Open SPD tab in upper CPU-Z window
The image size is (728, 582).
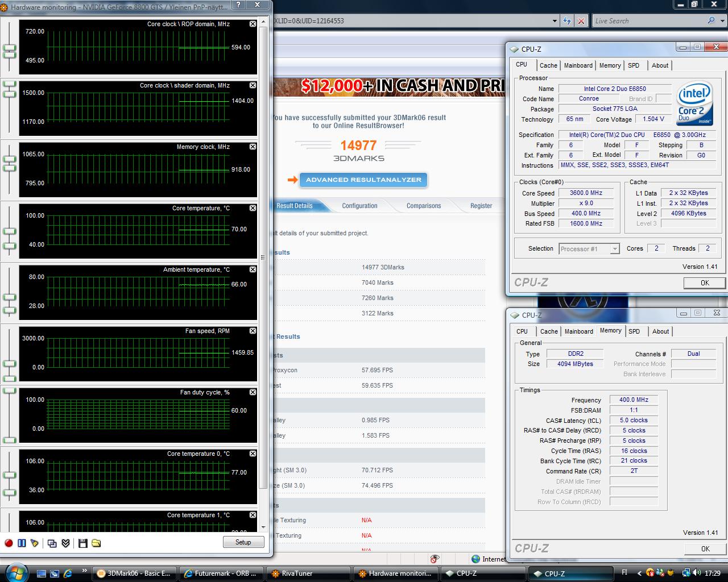(634, 65)
